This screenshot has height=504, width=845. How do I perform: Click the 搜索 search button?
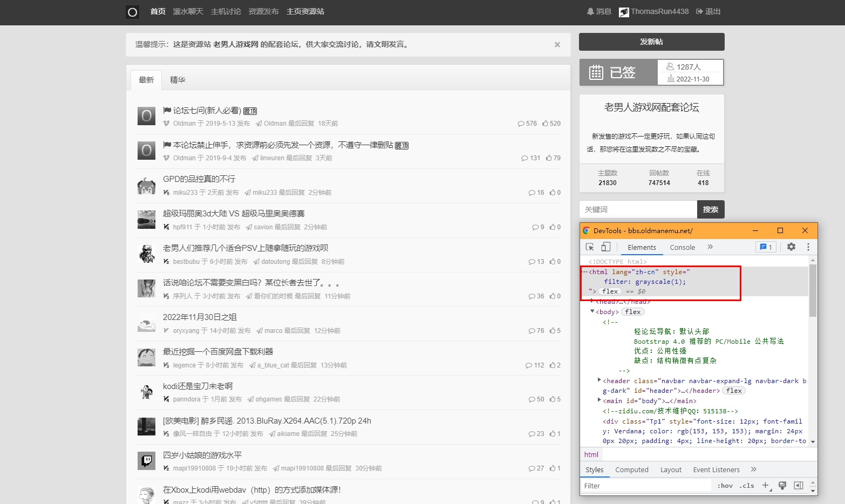tap(711, 209)
